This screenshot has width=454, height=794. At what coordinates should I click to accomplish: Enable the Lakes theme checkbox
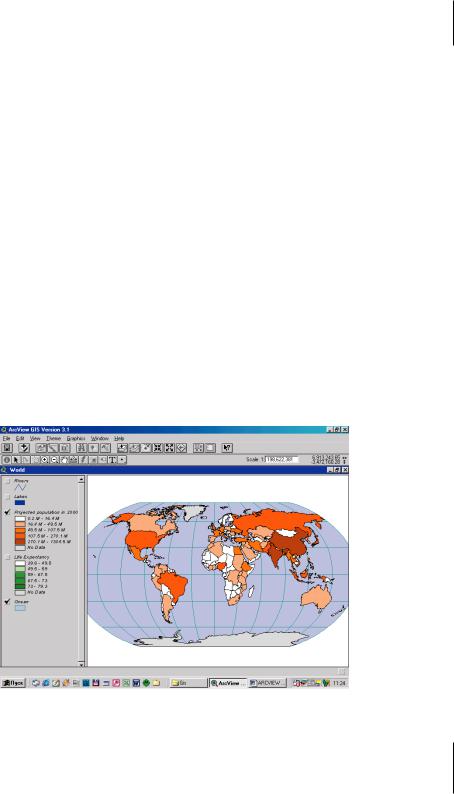coord(7,497)
